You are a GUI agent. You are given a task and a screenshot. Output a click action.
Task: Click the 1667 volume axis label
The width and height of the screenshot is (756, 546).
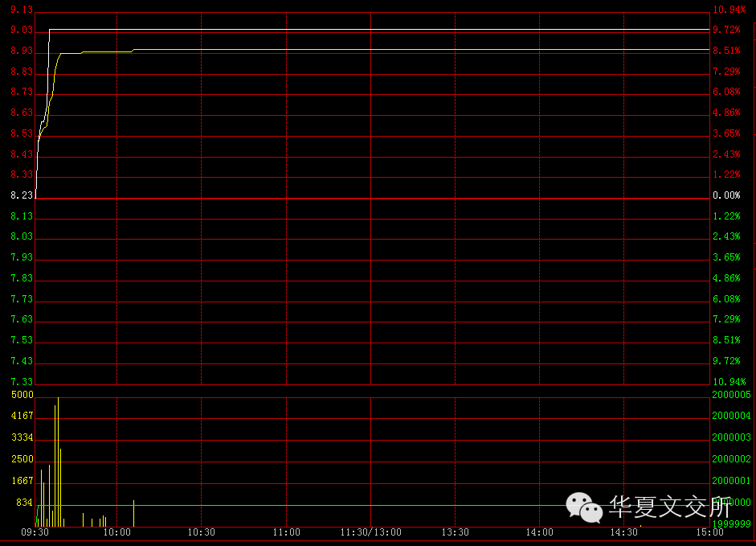click(22, 481)
